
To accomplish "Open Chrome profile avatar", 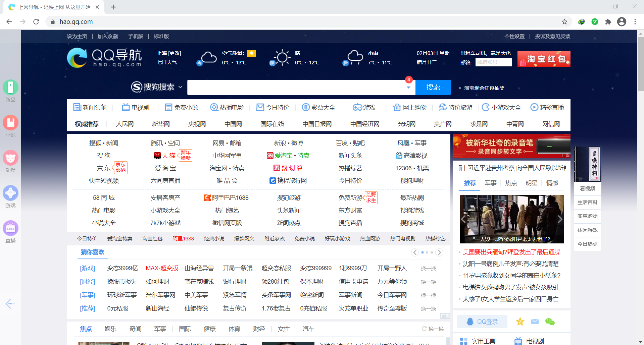I will pyautogui.click(x=622, y=22).
